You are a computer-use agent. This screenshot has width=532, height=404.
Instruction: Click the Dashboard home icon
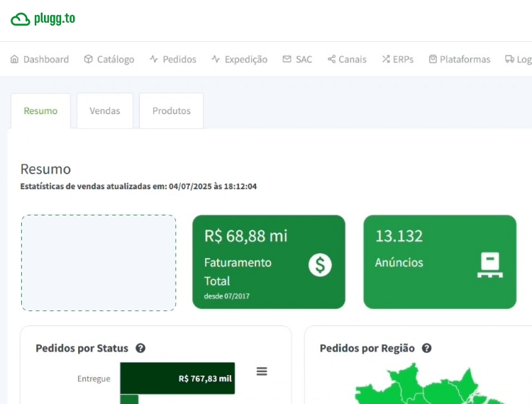pos(14,60)
